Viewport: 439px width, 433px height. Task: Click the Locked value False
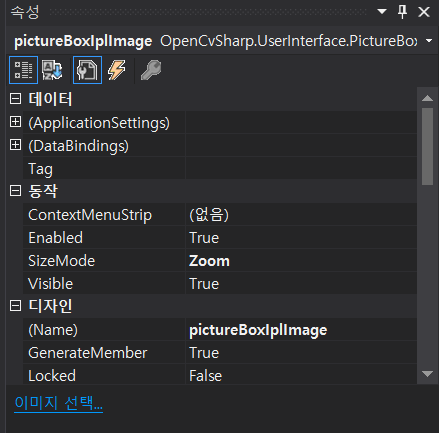click(205, 376)
